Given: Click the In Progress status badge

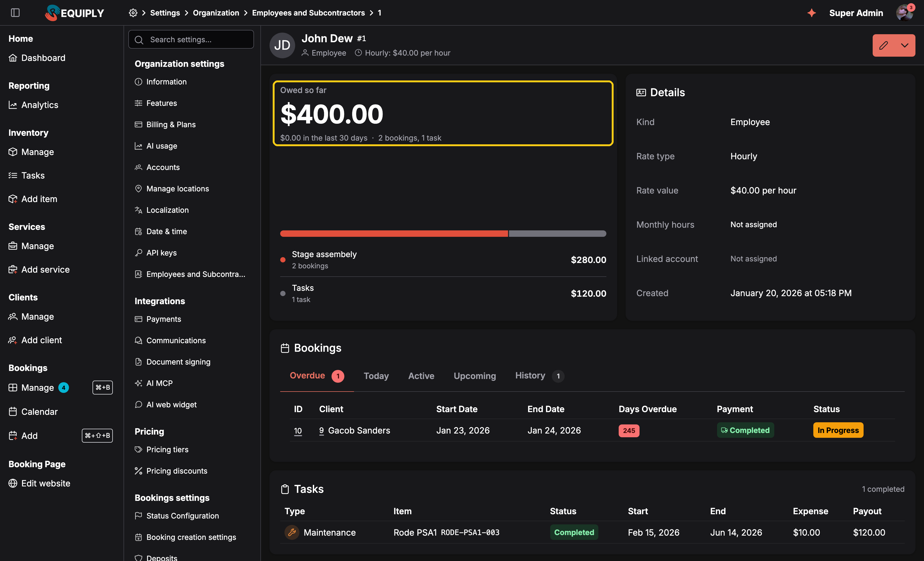Looking at the screenshot, I should tap(838, 430).
